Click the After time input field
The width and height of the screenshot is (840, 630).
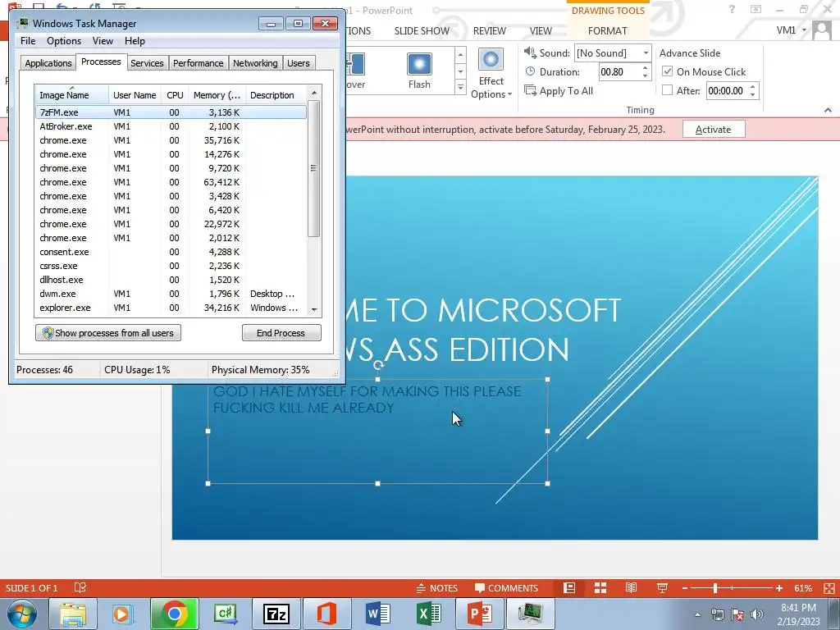click(x=727, y=90)
